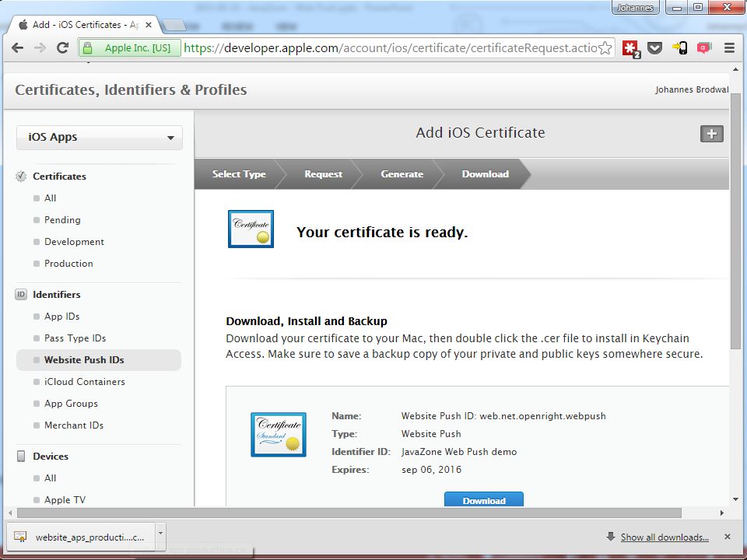The width and height of the screenshot is (747, 560).
Task: Open the iOS Apps platform dropdown
Action: 100,138
